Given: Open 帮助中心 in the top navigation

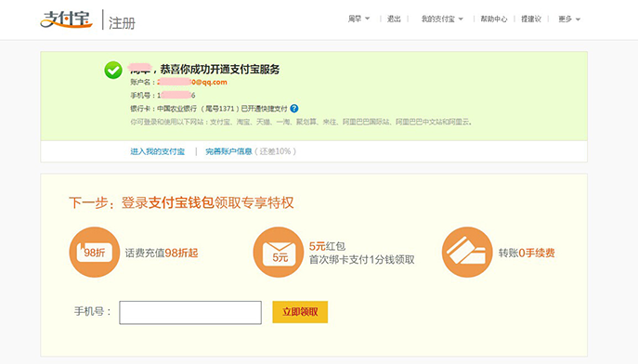Looking at the screenshot, I should (493, 19).
